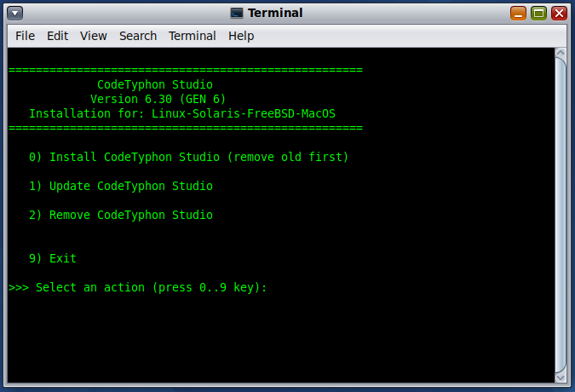
Task: Minimize the Terminal window
Action: 518,14
